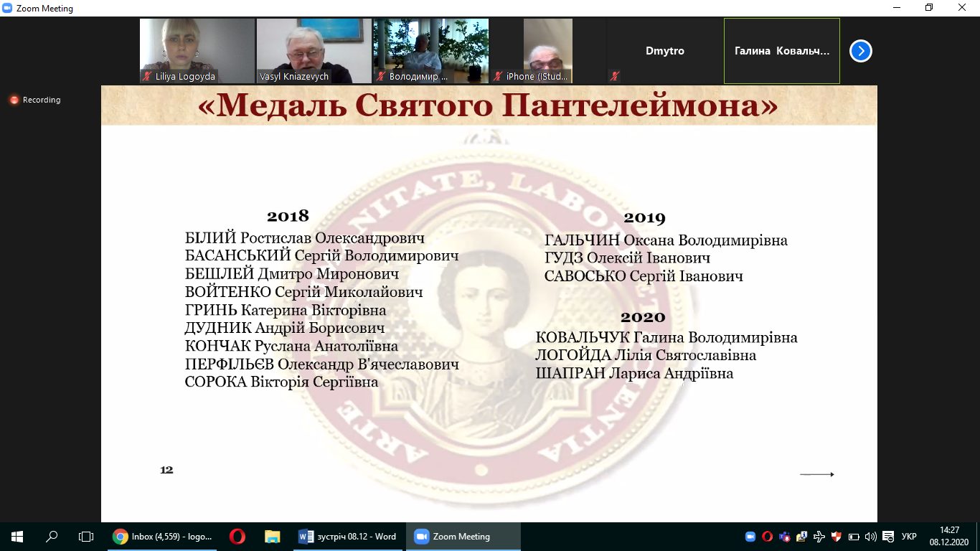980x551 pixels.
Task: Open Windows search magnifier icon
Action: (52, 537)
